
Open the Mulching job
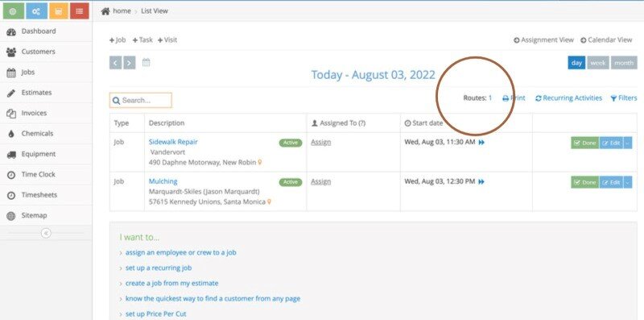coord(163,181)
